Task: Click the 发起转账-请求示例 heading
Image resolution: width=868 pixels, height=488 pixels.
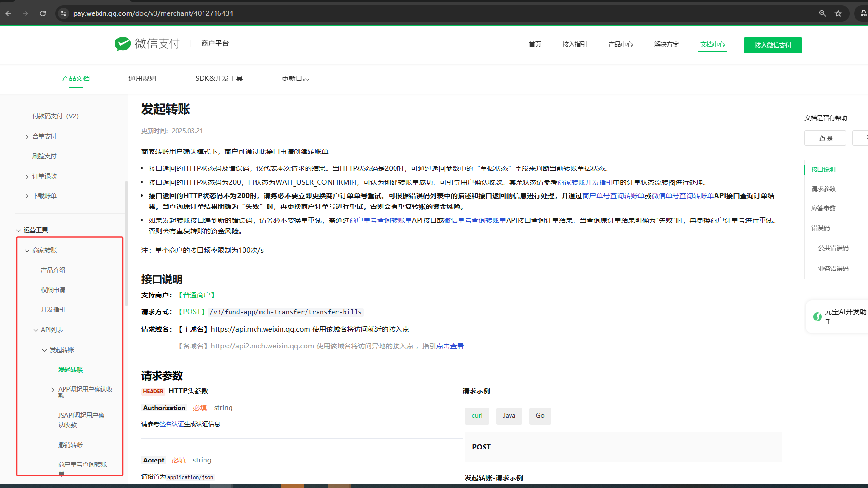Action: 494,478
